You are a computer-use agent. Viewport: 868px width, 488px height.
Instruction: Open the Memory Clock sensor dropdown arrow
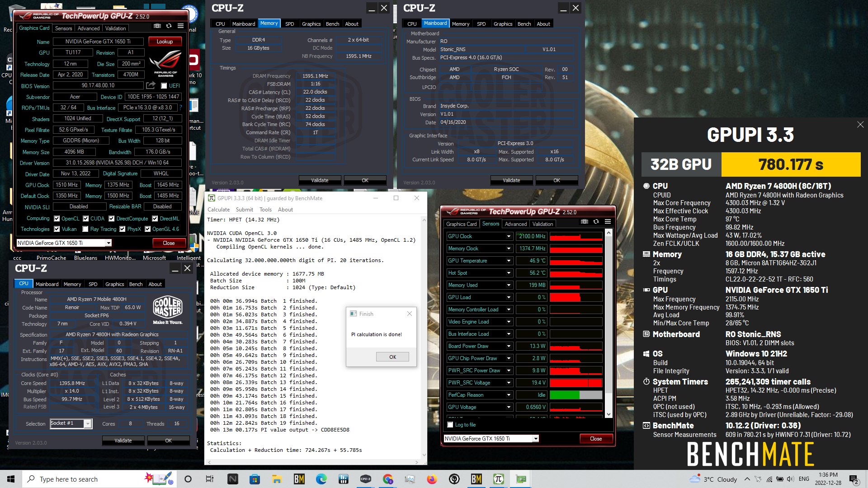[x=509, y=249]
